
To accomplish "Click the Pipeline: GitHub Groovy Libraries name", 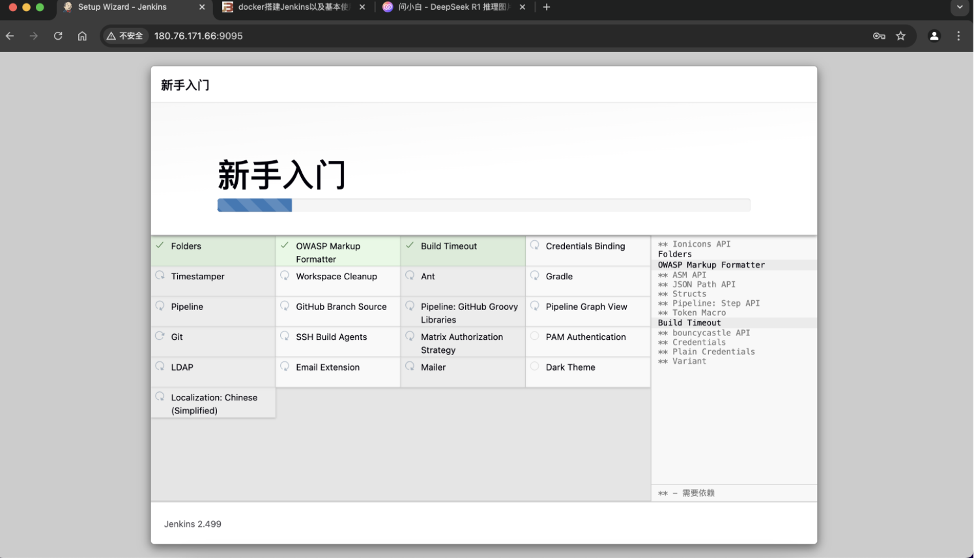I will coord(470,314).
